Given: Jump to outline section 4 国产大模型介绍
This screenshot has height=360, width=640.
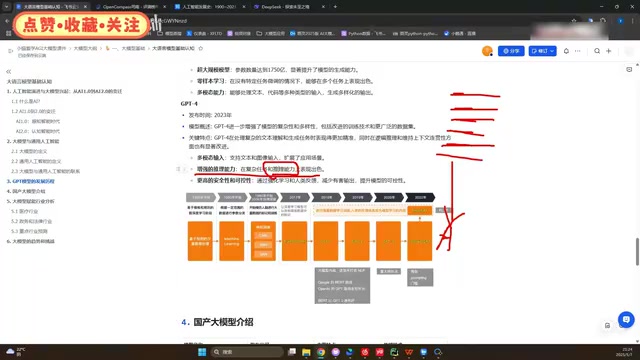Looking at the screenshot, I should click(26, 191).
